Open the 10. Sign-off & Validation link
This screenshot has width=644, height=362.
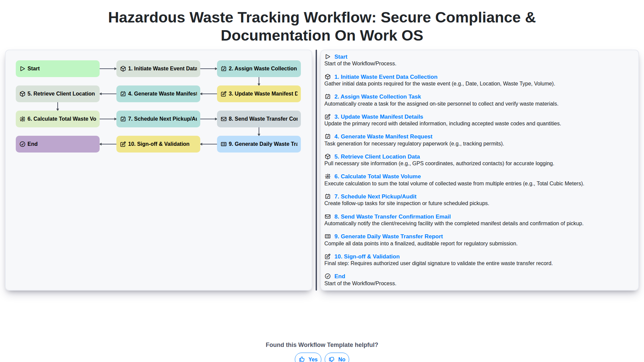(x=367, y=256)
